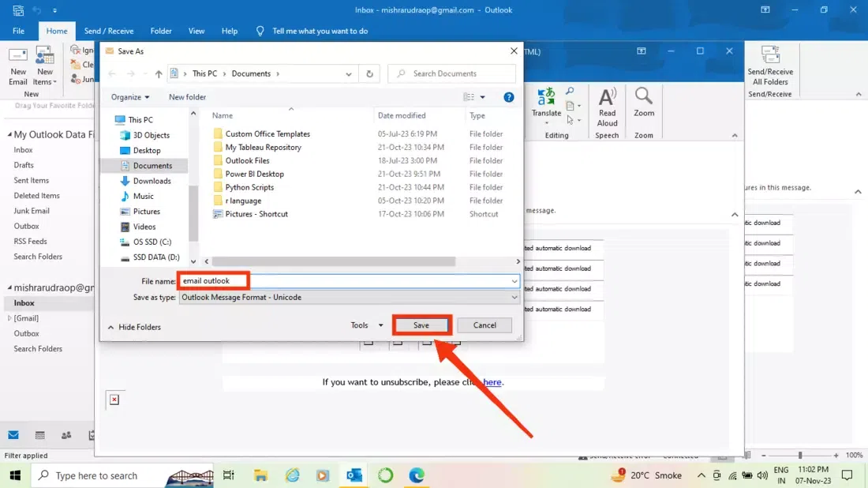Click This PC in the address breadcrumb

[205, 73]
